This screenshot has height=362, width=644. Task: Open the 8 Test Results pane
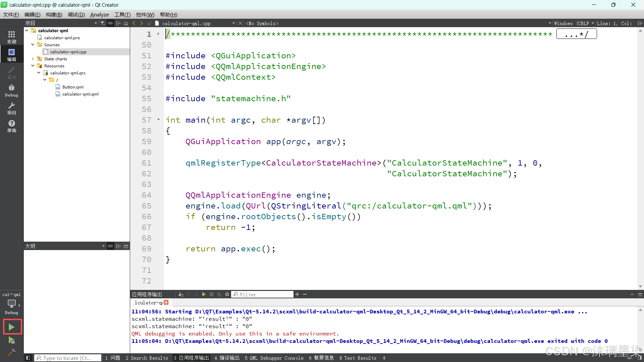click(x=358, y=358)
